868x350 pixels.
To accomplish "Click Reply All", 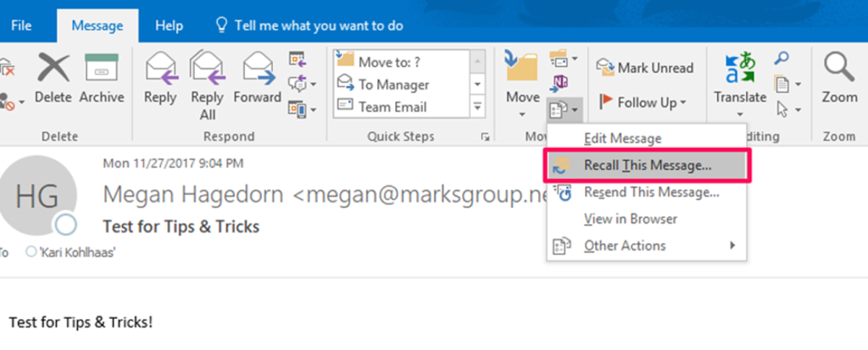I will pos(207,86).
